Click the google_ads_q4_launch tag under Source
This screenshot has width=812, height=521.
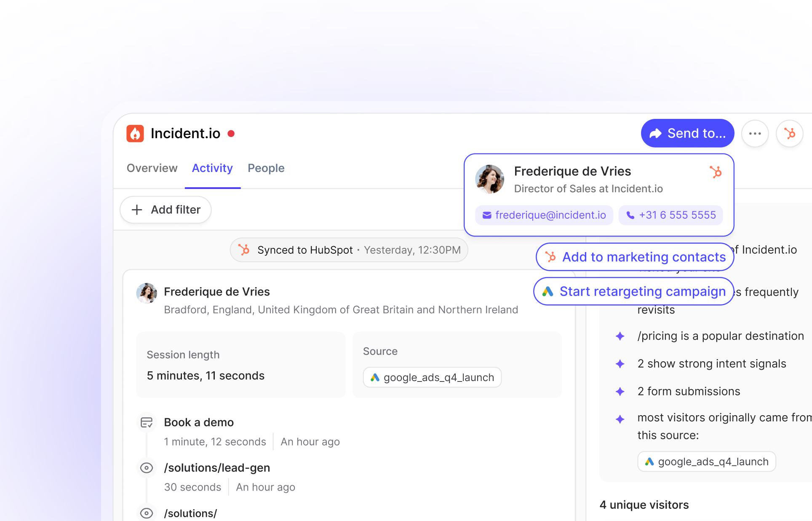[x=432, y=377]
